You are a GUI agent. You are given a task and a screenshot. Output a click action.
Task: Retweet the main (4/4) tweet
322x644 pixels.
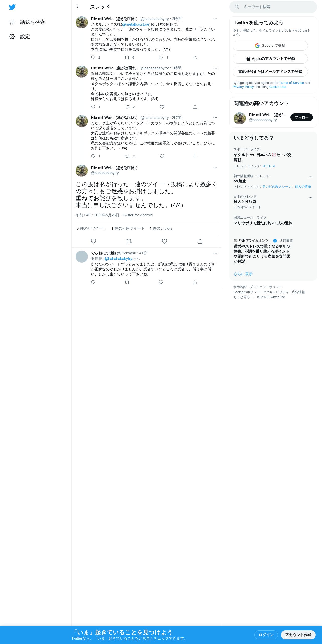(x=129, y=241)
